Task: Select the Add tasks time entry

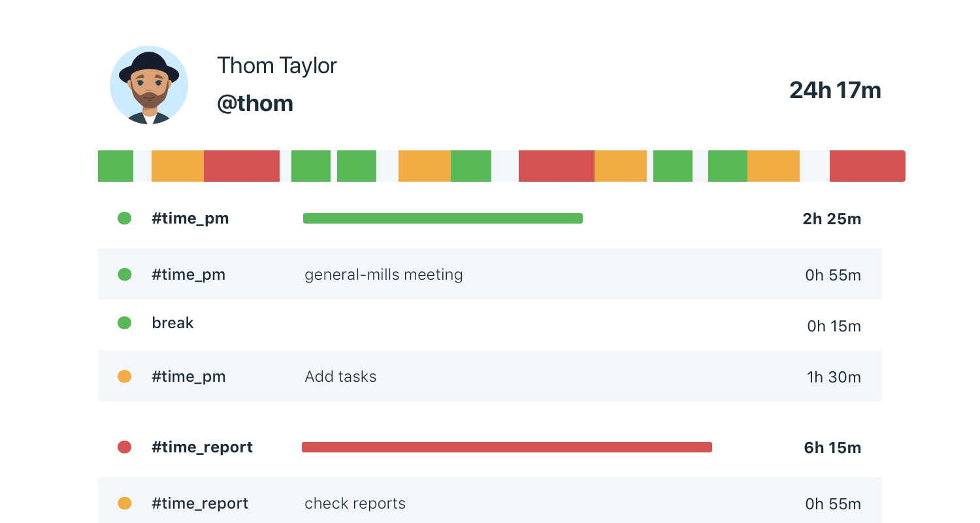Action: [340, 377]
